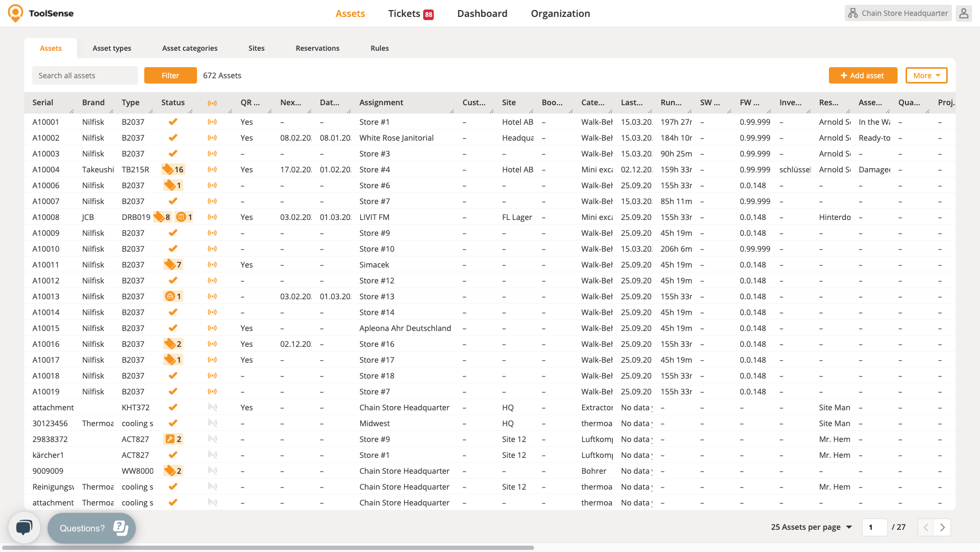The width and height of the screenshot is (980, 552).
Task: Click the Add asset button
Action: [x=863, y=76]
